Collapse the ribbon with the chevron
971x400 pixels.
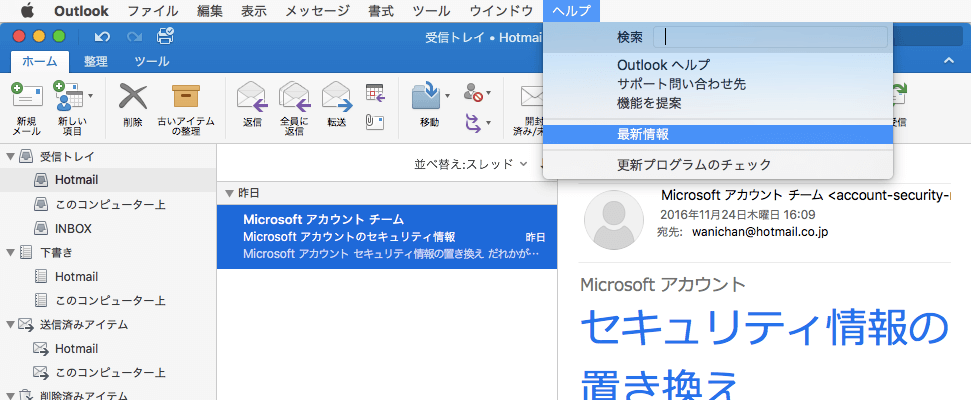click(948, 61)
